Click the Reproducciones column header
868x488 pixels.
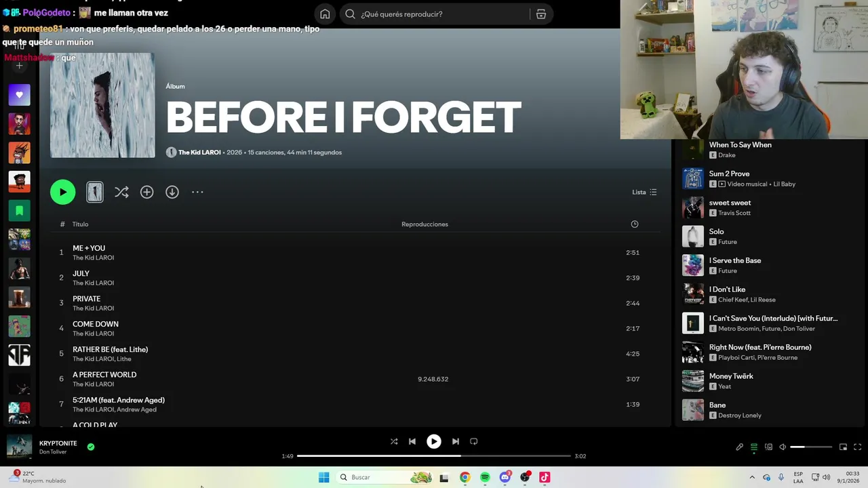tap(425, 224)
